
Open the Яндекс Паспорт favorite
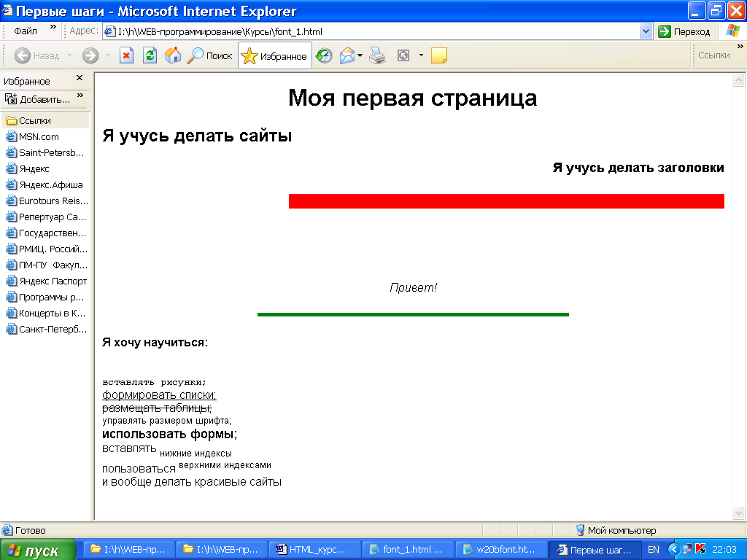46,281
